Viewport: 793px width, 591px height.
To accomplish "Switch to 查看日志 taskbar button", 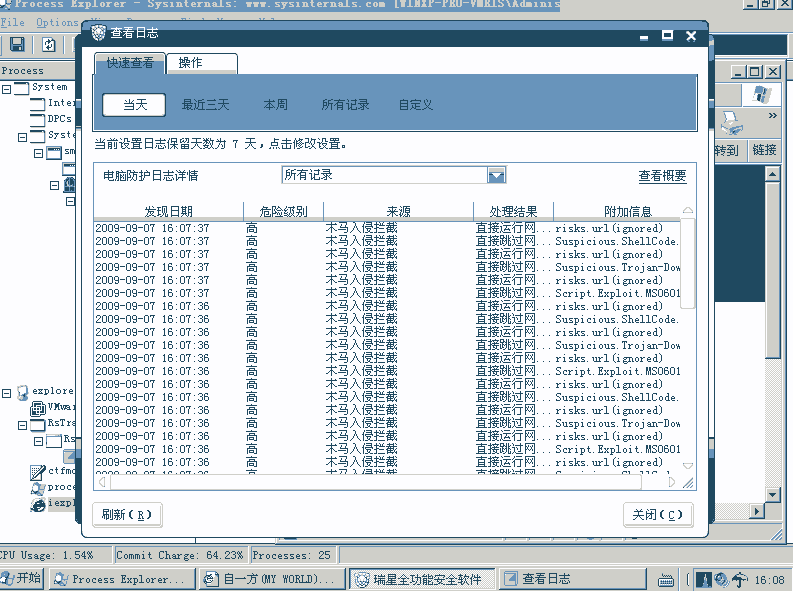I will pos(573,579).
